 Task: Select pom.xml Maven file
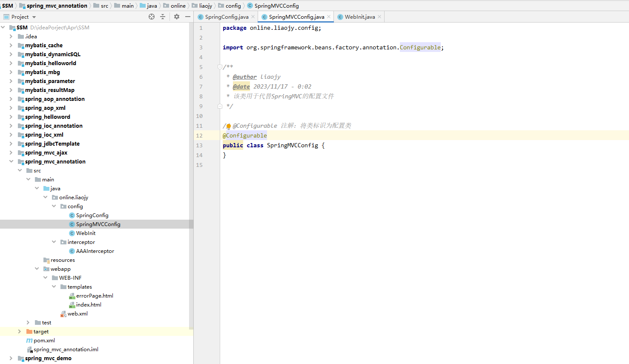[x=44, y=341]
